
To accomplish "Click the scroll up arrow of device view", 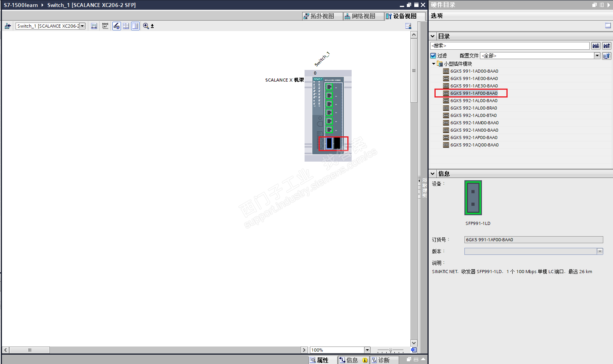I will pos(414,35).
